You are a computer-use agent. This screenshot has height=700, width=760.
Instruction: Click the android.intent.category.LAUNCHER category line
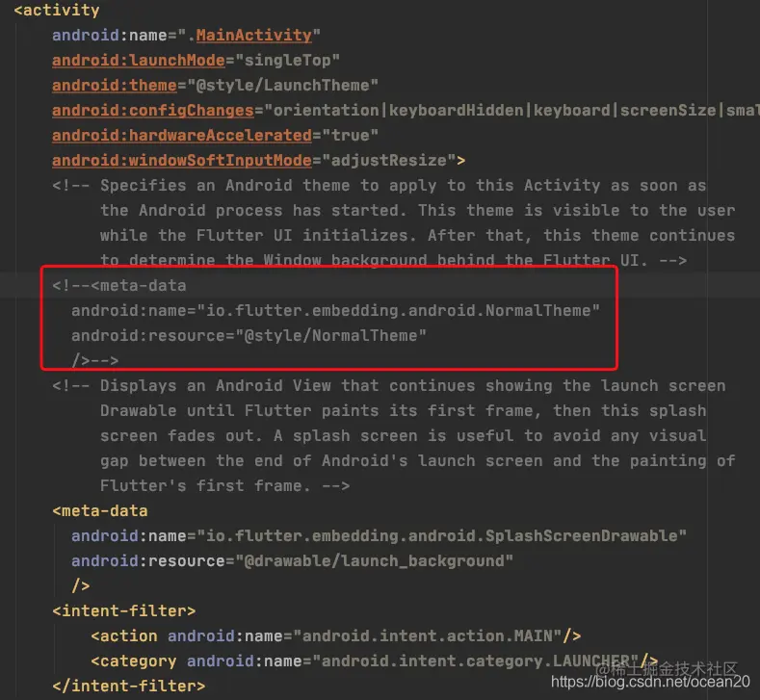point(374,661)
